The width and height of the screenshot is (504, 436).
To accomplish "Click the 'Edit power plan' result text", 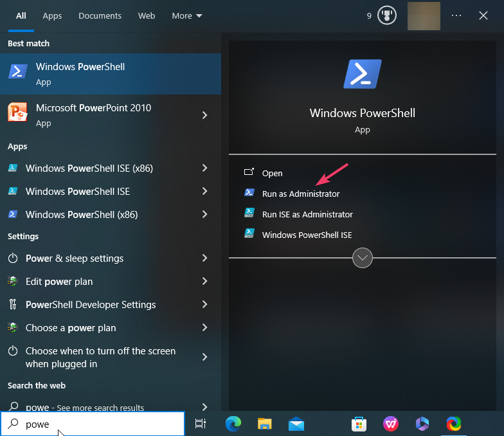I will [x=59, y=282].
